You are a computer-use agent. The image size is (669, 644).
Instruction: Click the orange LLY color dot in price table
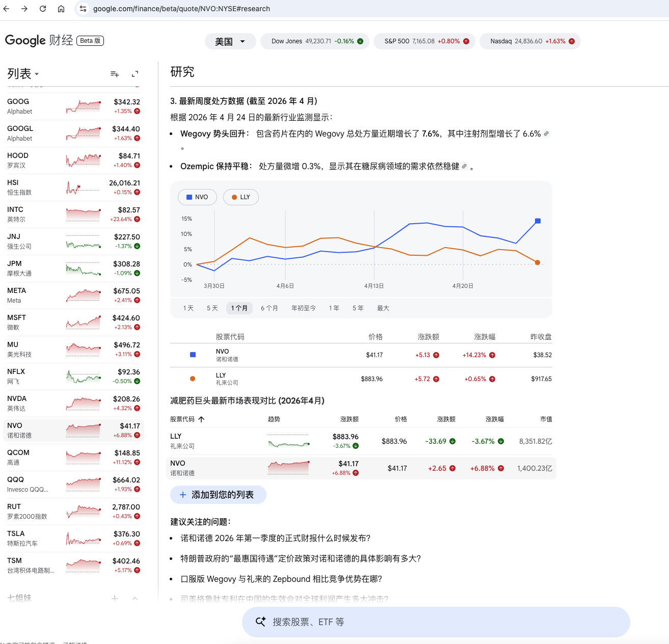click(x=193, y=379)
